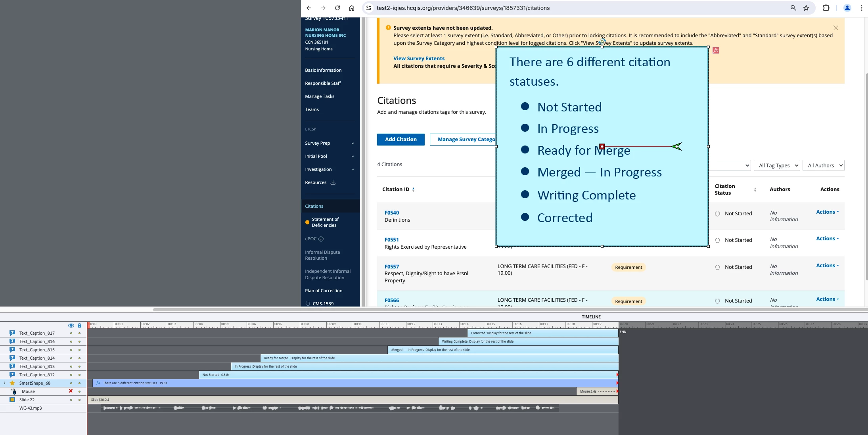The height and width of the screenshot is (435, 868).
Task: Click the Add Citation button
Action: [400, 139]
